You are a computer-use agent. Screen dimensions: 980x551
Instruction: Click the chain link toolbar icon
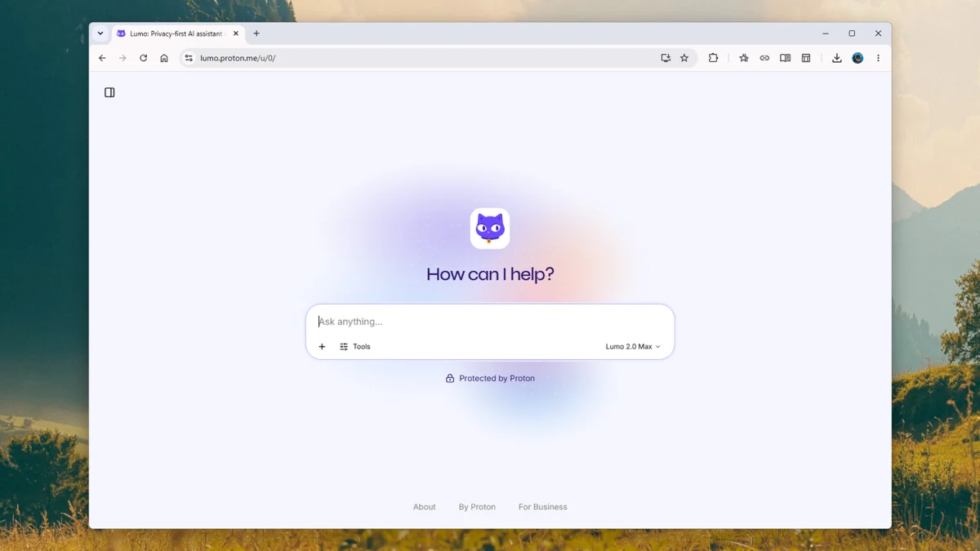point(764,58)
